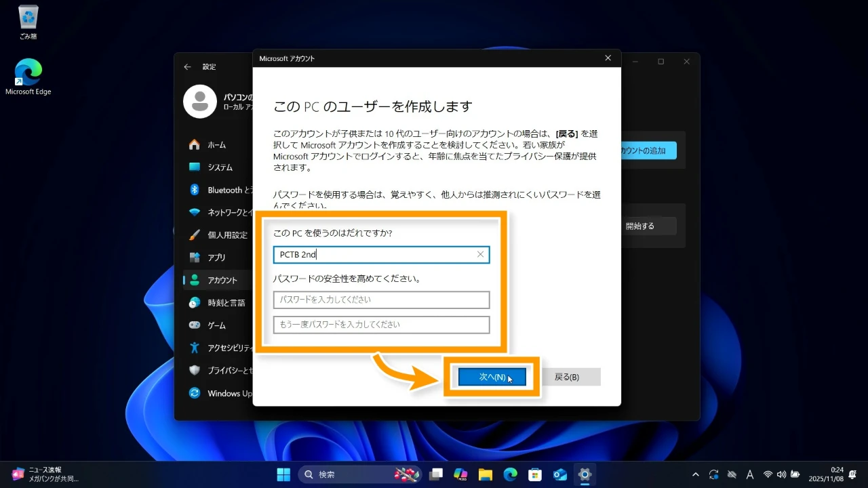Open the Windows Start menu

tap(283, 474)
